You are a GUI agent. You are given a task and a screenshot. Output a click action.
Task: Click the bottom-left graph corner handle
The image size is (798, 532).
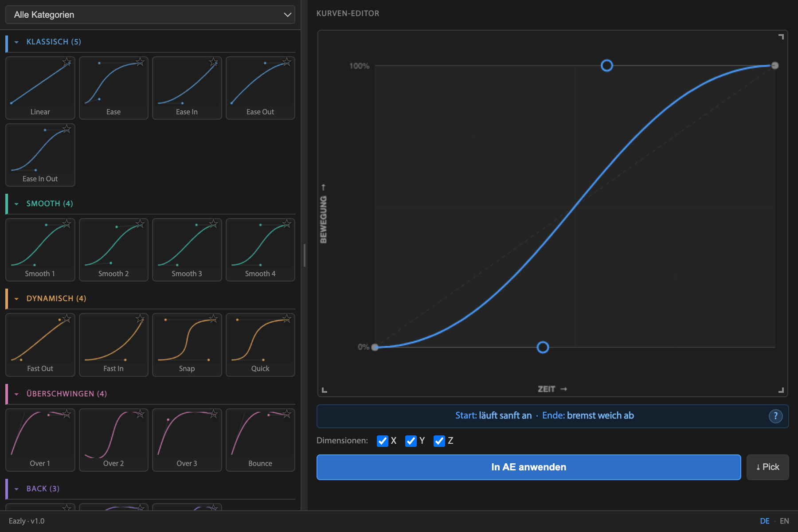[x=324, y=390]
